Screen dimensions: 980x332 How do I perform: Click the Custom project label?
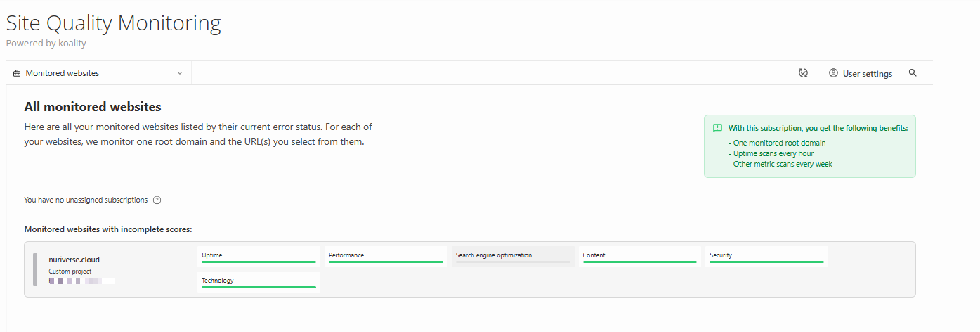70,272
